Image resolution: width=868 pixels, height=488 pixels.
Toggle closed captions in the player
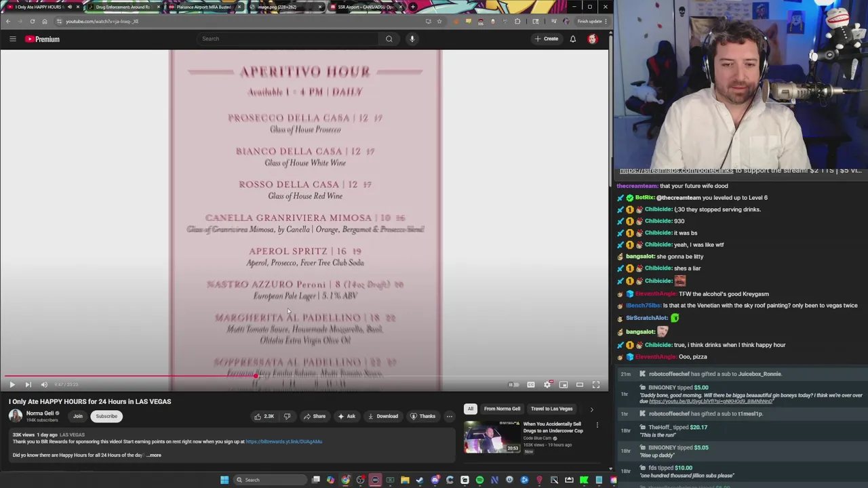(x=531, y=384)
